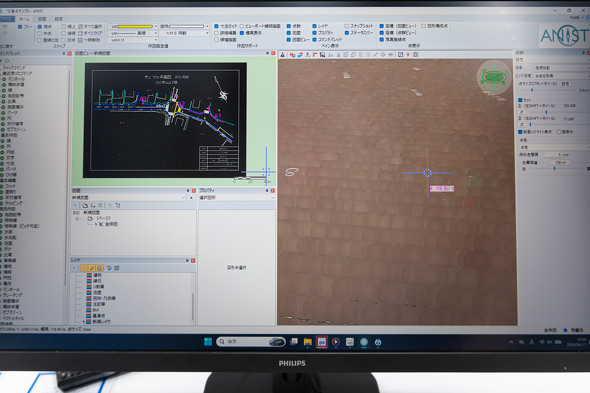Click the すべて選択 snap button
This screenshot has width=590, height=393.
[x=90, y=26]
